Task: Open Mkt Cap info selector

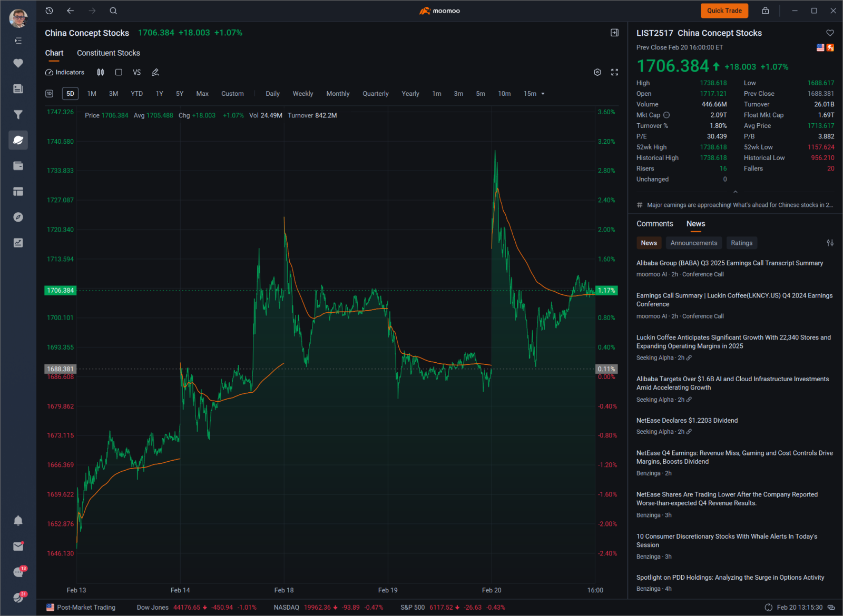Action: click(666, 115)
